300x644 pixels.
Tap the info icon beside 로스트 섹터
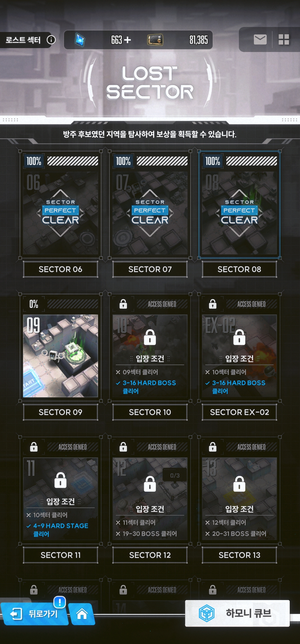pos(51,40)
